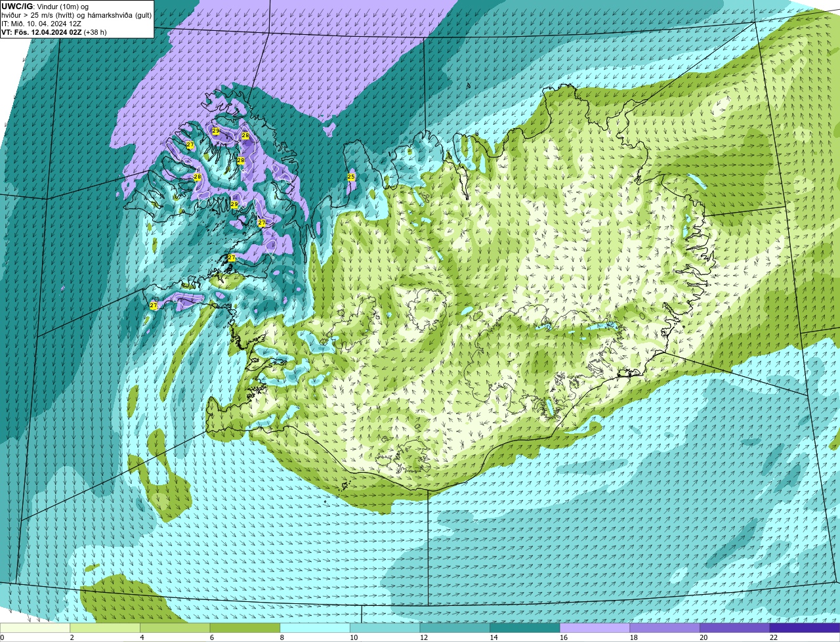Click the legend scale label '18'

click(x=634, y=637)
